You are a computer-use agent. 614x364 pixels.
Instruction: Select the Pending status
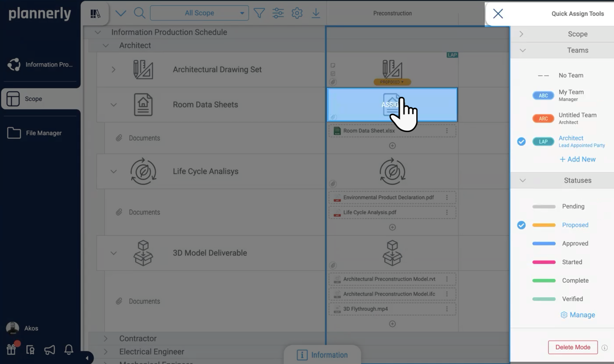[x=558, y=206]
